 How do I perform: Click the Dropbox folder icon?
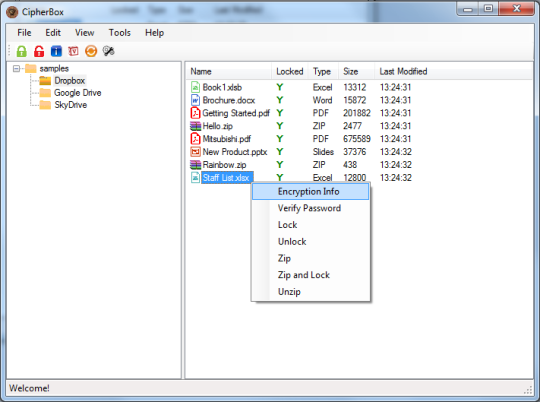point(45,81)
